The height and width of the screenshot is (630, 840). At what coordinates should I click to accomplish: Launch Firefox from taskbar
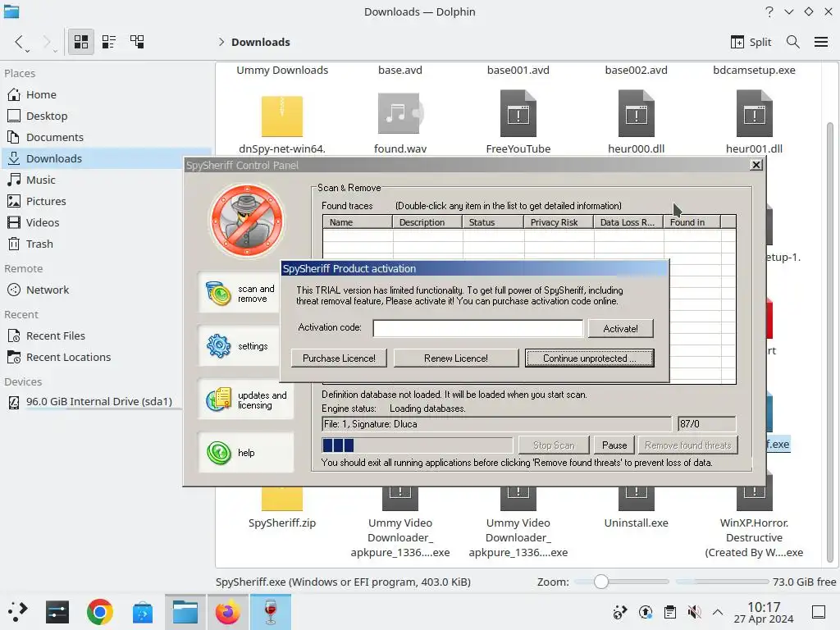point(228,612)
